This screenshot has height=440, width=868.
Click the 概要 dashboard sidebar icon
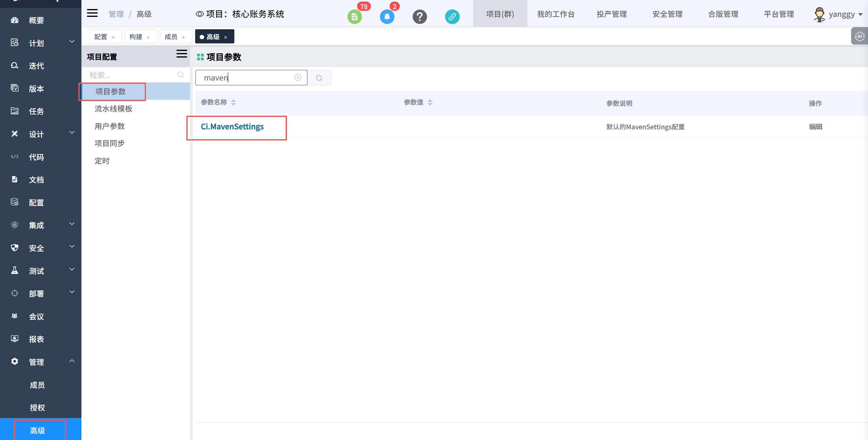14,20
